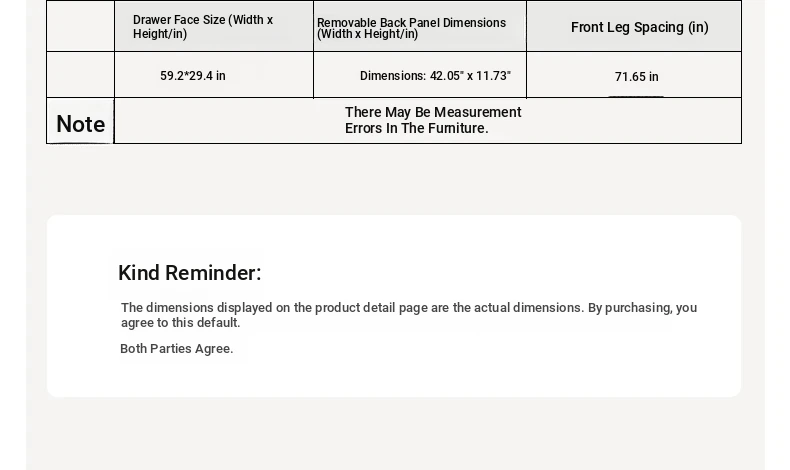Click the grey area below the reminder card
This screenshot has height=470, width=790.
(395, 433)
